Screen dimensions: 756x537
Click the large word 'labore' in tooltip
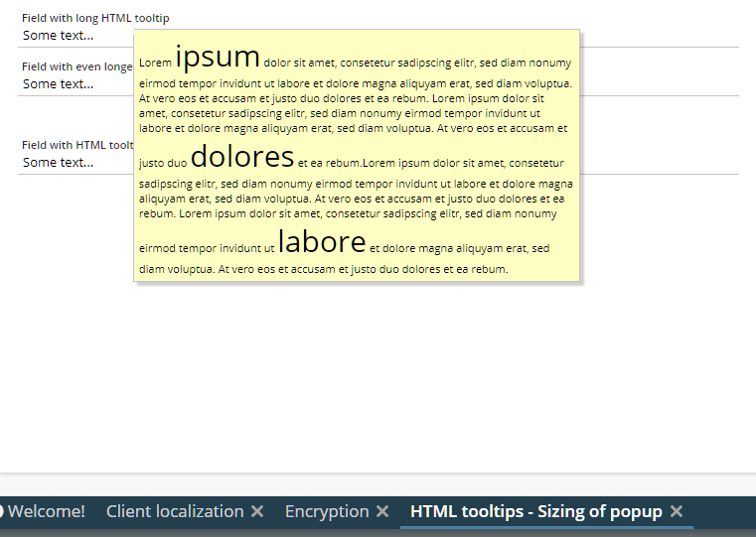pyautogui.click(x=322, y=241)
